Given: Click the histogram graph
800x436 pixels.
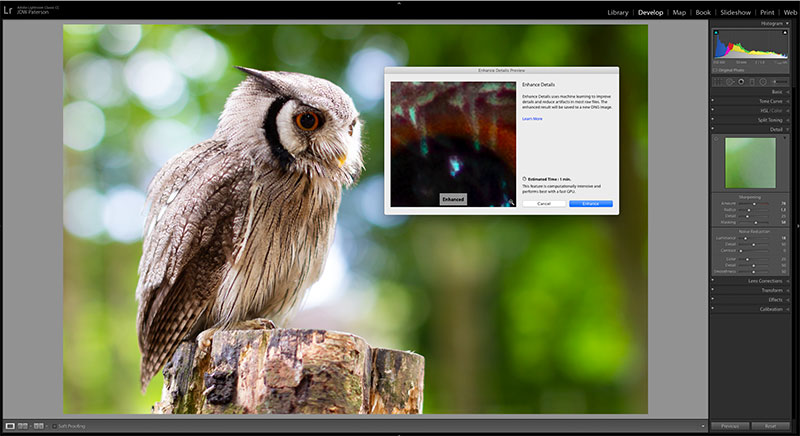Looking at the screenshot, I should (x=750, y=44).
